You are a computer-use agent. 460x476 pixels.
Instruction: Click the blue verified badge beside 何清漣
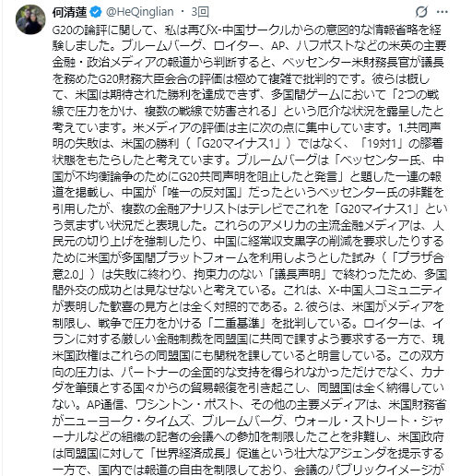click(96, 12)
